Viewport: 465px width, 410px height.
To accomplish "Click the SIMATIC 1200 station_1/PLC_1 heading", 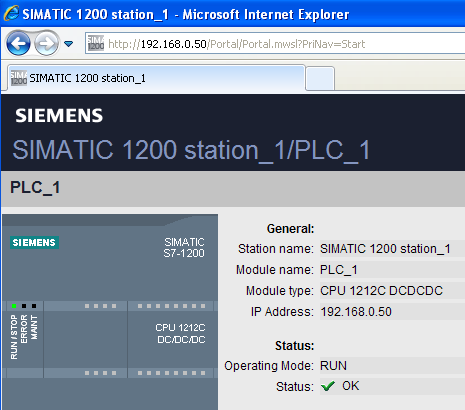I will (x=191, y=150).
